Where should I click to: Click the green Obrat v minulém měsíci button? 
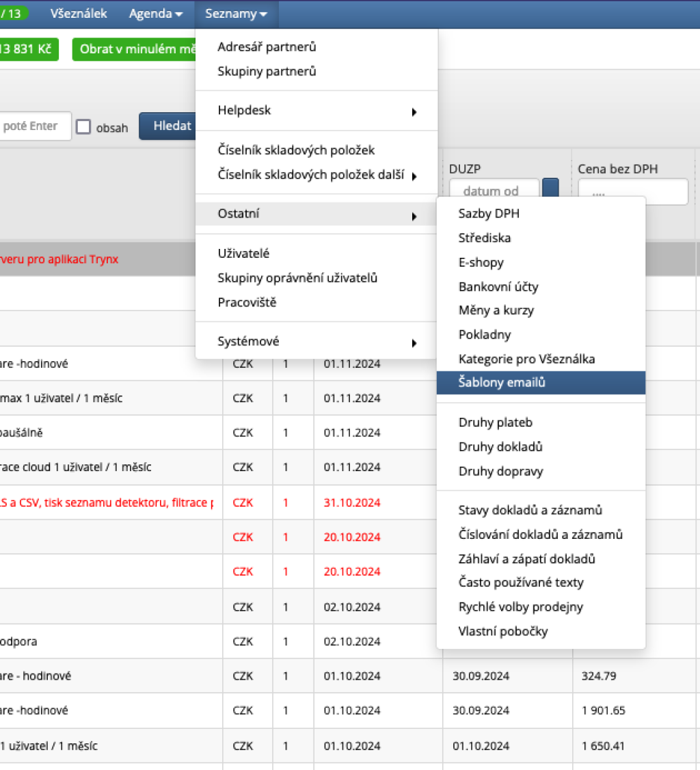(134, 50)
